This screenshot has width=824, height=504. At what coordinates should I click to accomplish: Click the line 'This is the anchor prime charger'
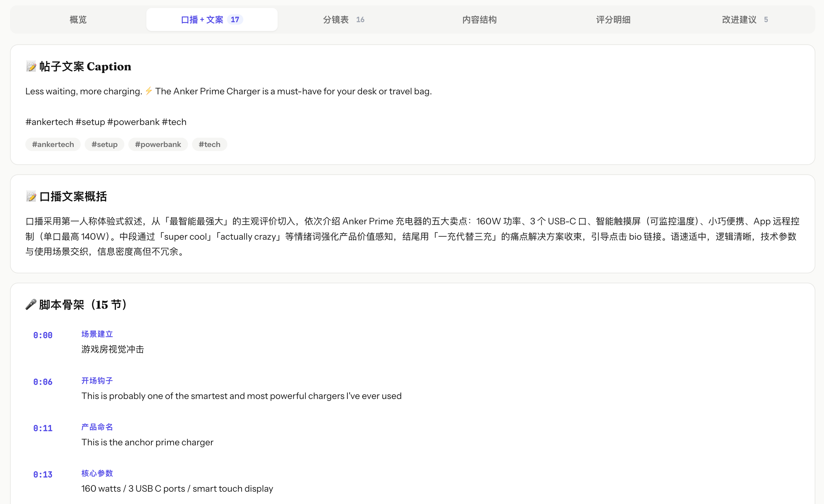(147, 442)
